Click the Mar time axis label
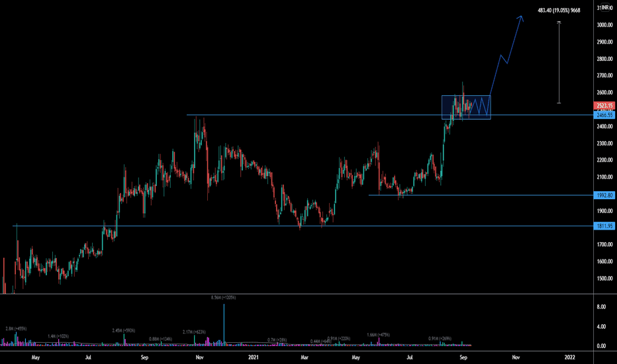This screenshot has height=364, width=617. point(304,357)
